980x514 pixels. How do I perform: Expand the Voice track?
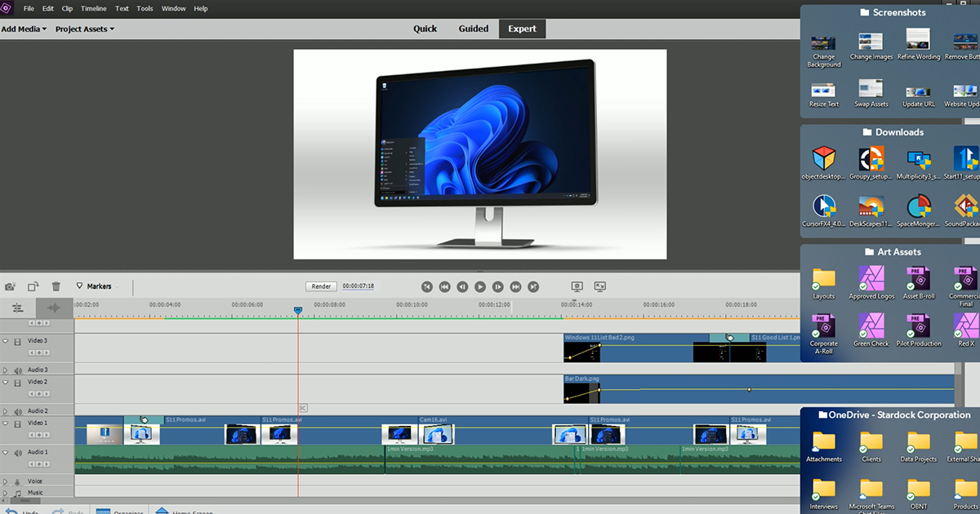[6, 481]
